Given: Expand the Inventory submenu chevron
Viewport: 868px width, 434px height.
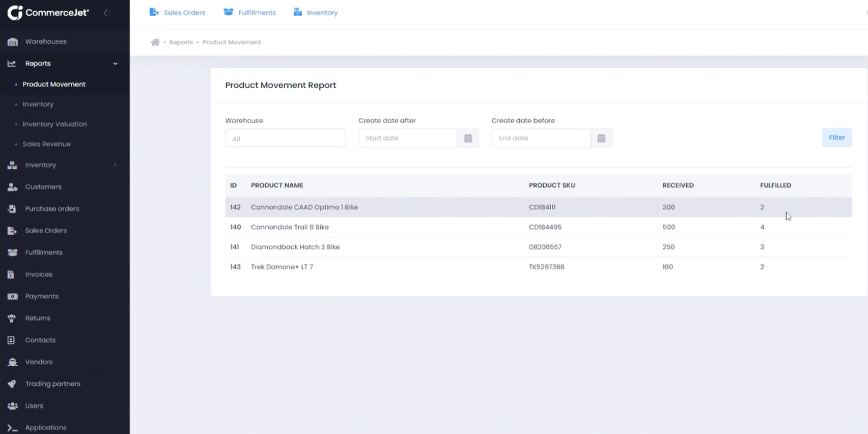Looking at the screenshot, I should pyautogui.click(x=115, y=165).
